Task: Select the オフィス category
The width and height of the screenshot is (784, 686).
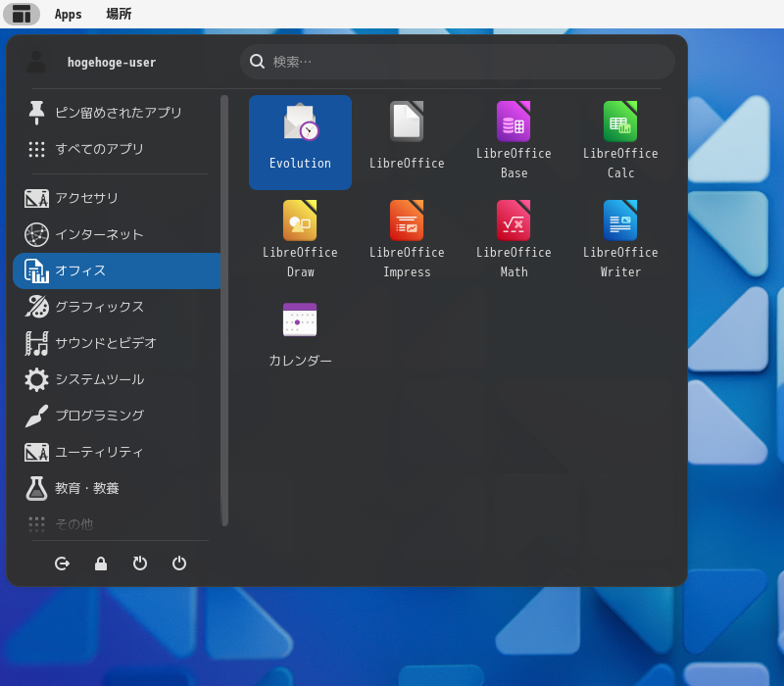Action: click(117, 270)
